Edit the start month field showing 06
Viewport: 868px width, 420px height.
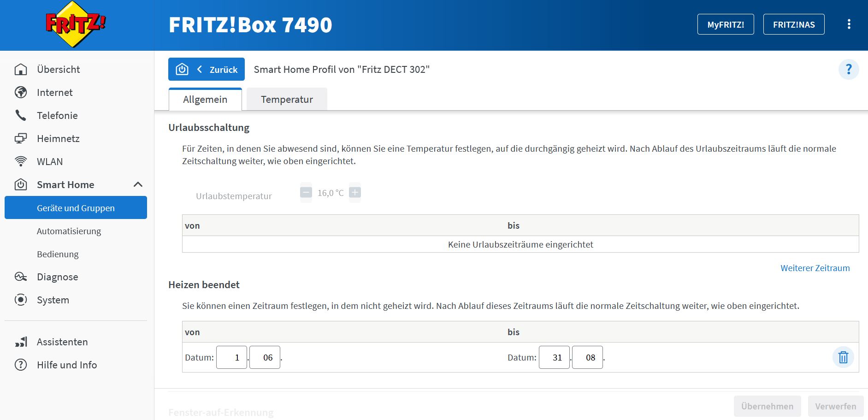click(265, 357)
